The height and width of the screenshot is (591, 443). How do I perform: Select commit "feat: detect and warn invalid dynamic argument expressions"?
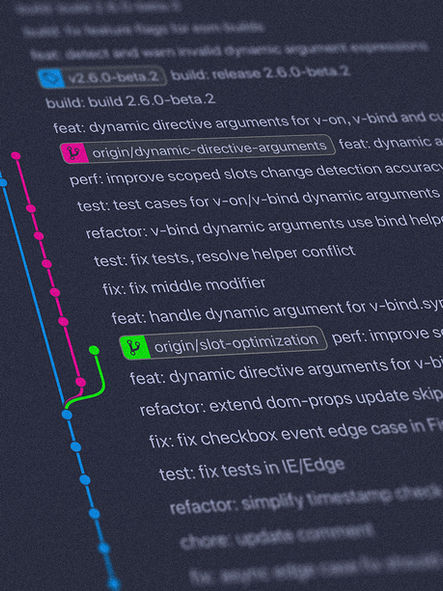tap(230, 51)
